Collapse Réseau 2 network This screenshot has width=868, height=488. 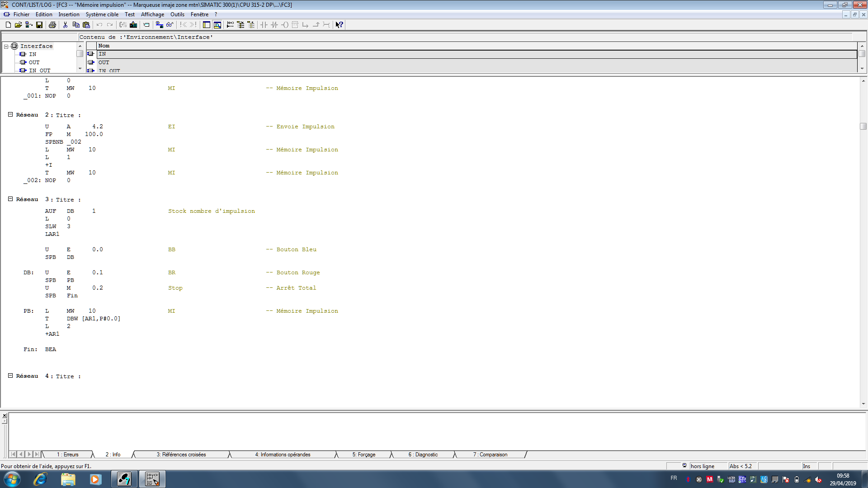10,115
